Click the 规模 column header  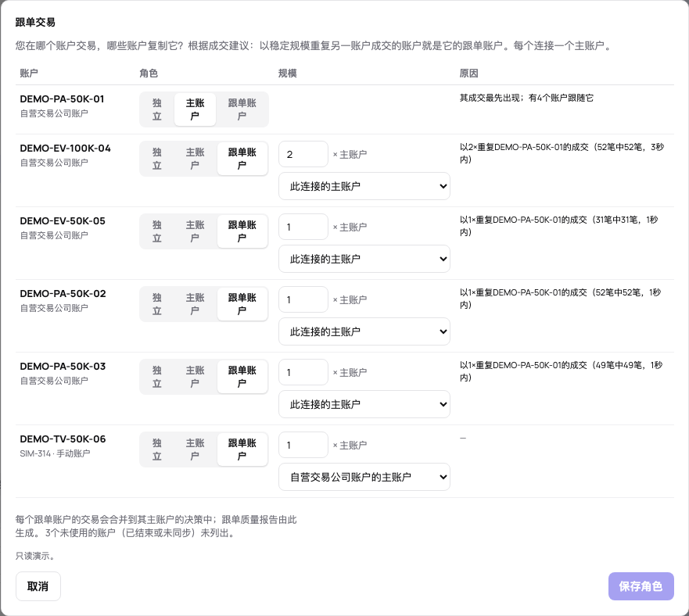(287, 73)
